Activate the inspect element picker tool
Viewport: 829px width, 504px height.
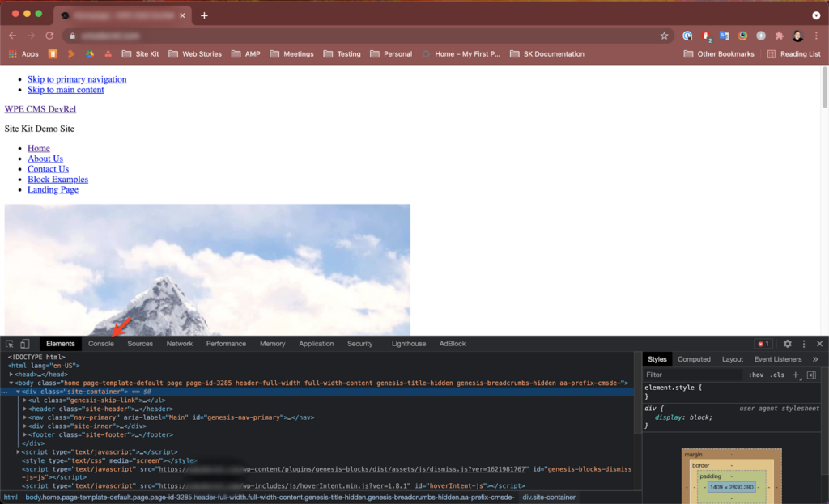(x=10, y=344)
